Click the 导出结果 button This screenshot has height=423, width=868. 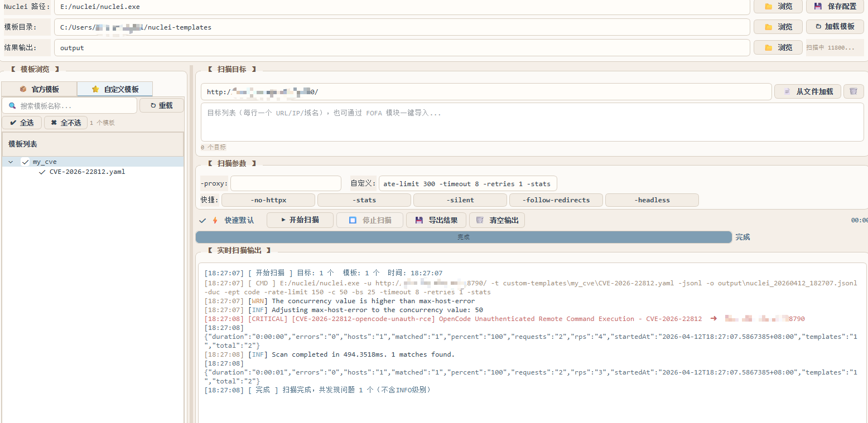(436, 220)
